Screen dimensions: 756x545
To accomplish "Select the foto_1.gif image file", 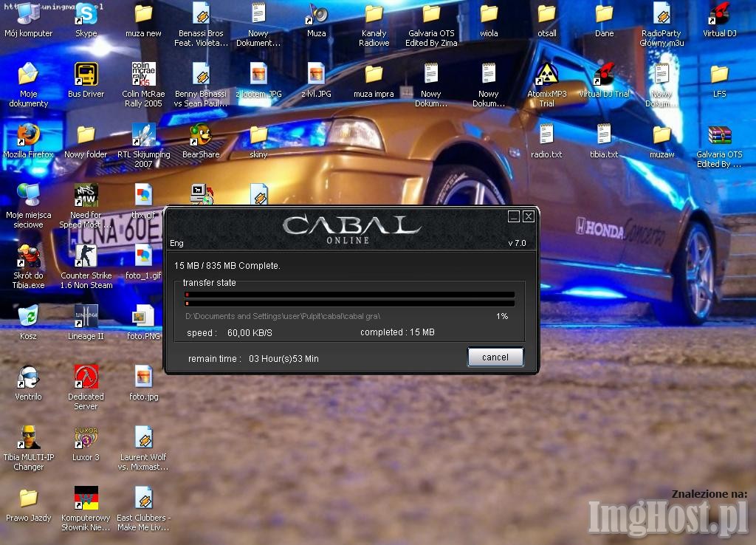I will coord(143,256).
